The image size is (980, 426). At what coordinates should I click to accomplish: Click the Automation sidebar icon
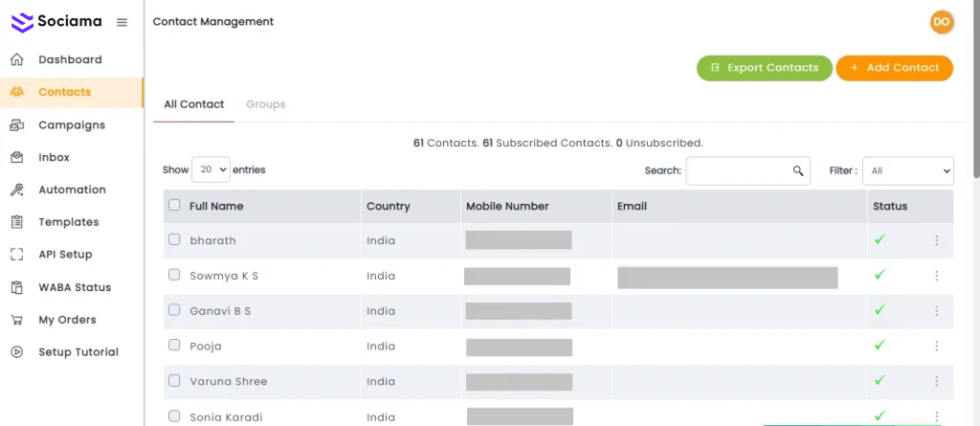point(17,190)
